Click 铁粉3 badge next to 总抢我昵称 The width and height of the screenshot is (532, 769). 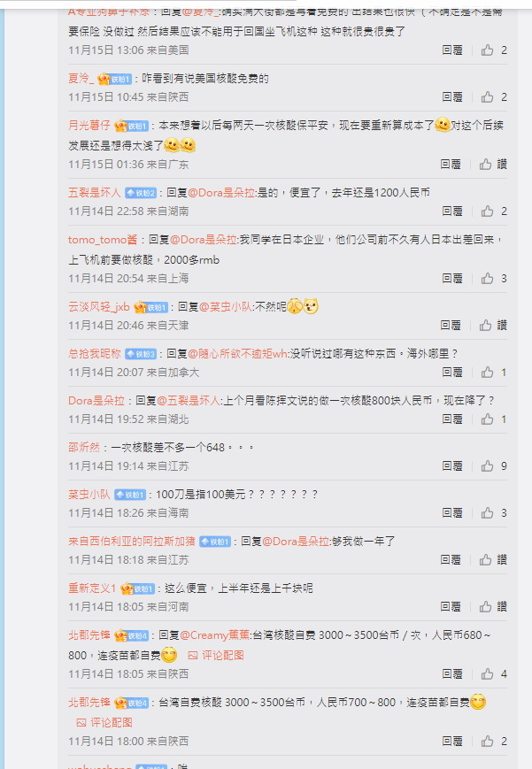point(141,354)
